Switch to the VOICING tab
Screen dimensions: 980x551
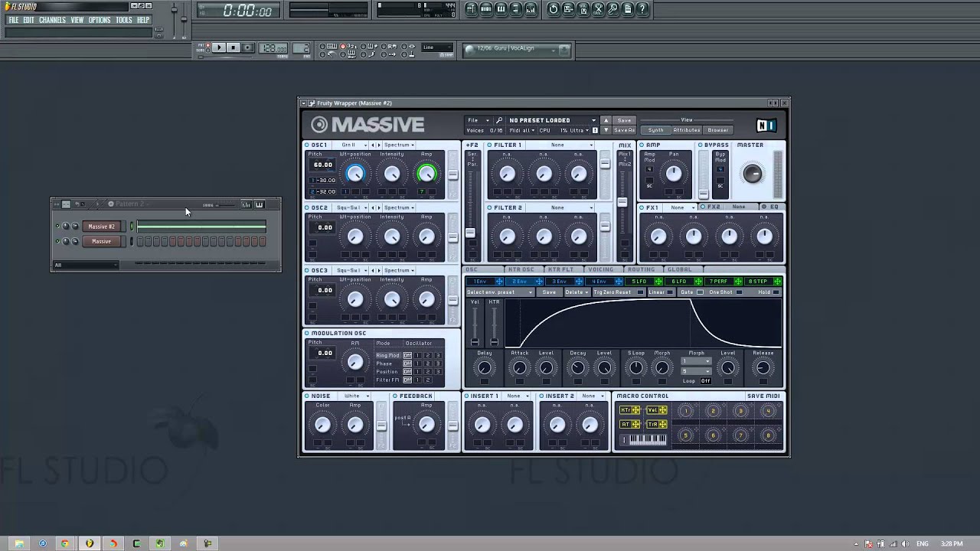point(601,269)
